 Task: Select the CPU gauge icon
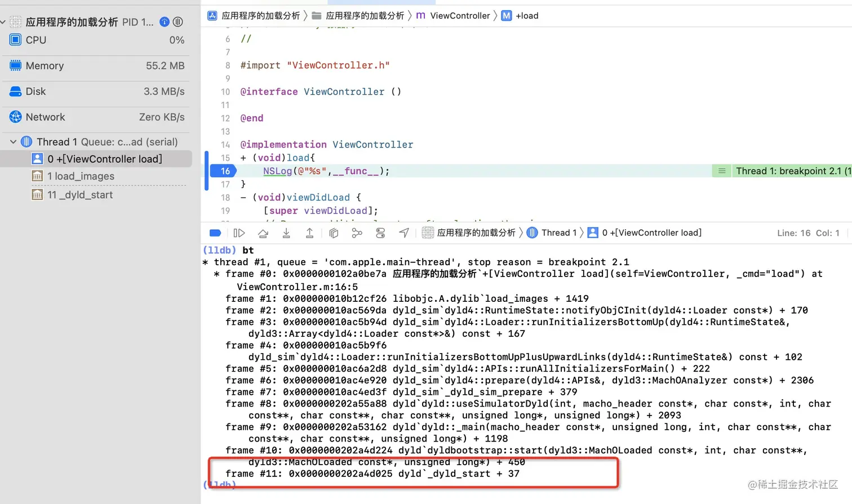coord(15,40)
